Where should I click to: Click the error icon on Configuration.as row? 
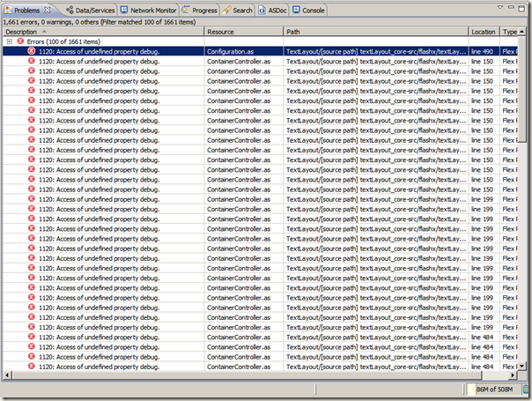[32, 51]
